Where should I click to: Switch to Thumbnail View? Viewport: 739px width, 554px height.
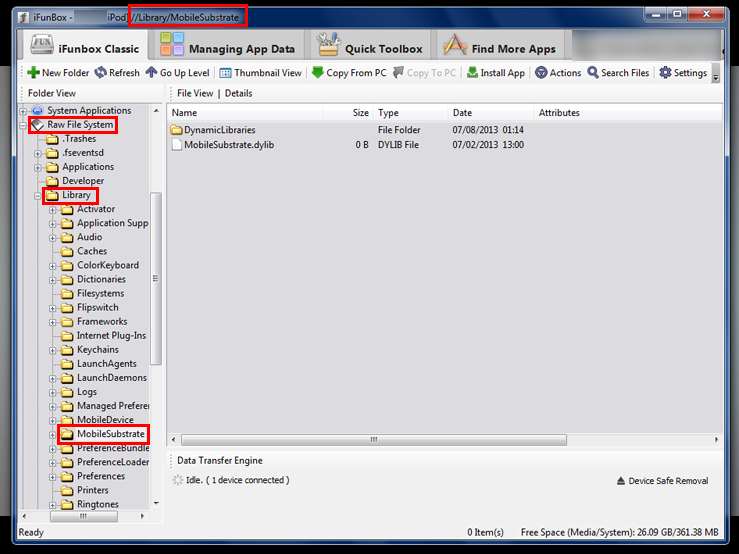click(261, 73)
